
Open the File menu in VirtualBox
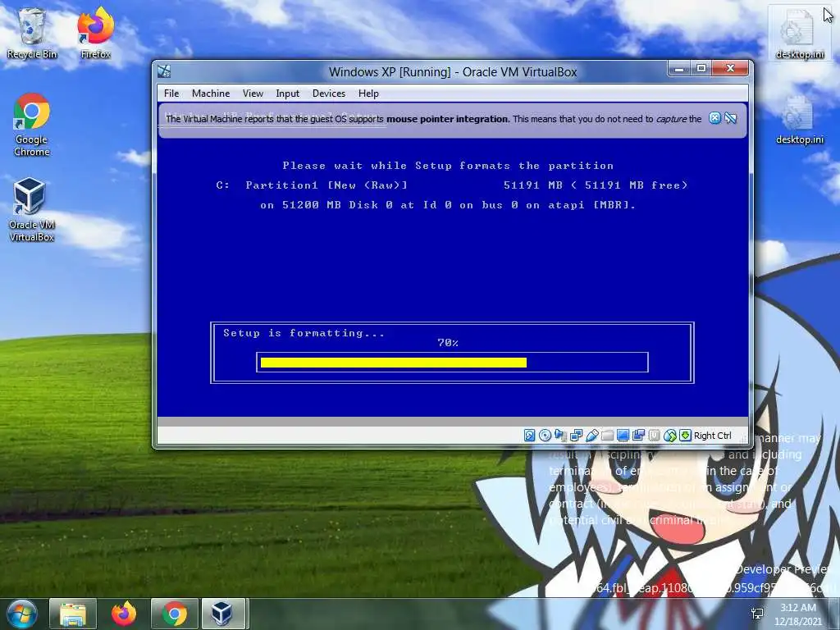pyautogui.click(x=171, y=94)
